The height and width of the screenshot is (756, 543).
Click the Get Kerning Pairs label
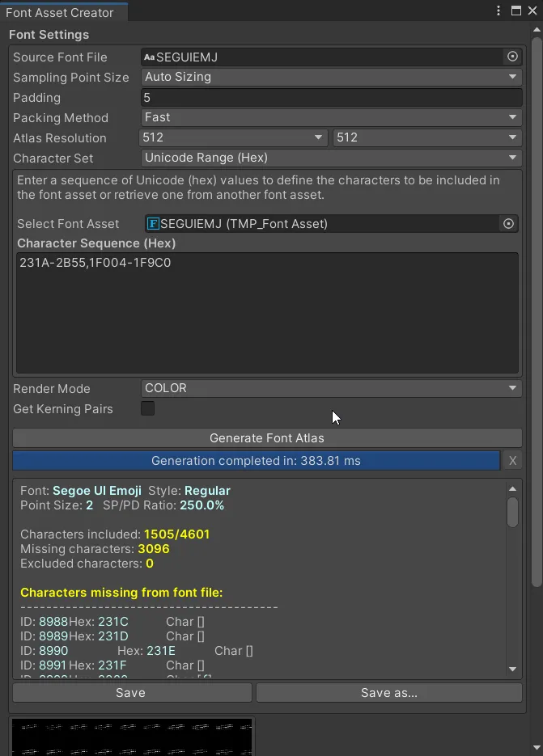(63, 409)
